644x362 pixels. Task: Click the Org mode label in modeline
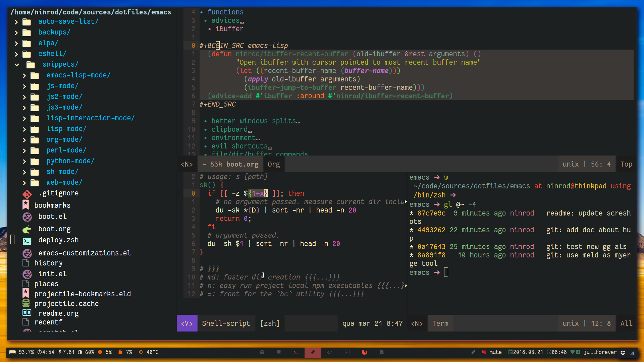click(x=274, y=165)
